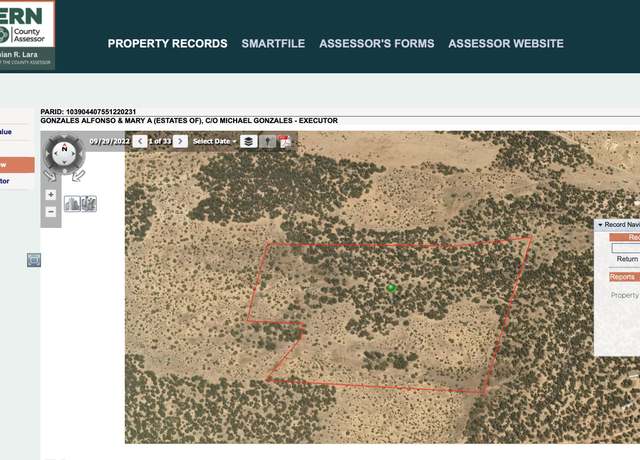640x460 pixels.
Task: Switch to the second oblique imagery view
Action: [89, 204]
